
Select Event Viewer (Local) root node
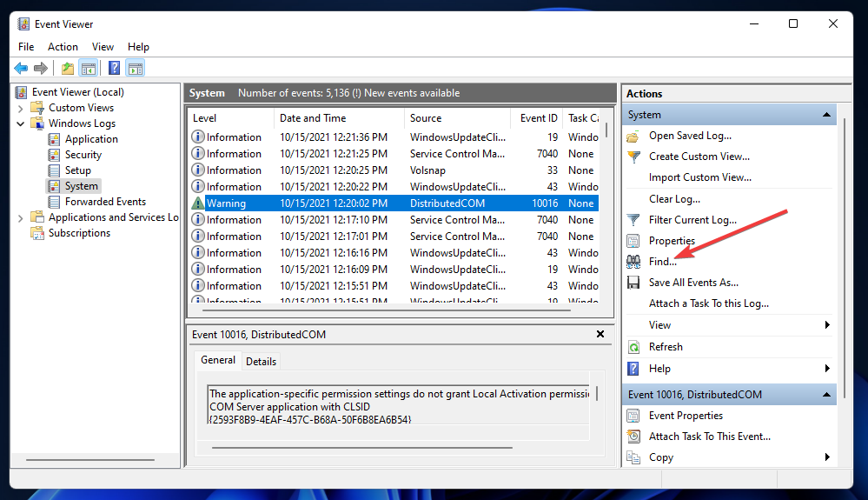[77, 92]
